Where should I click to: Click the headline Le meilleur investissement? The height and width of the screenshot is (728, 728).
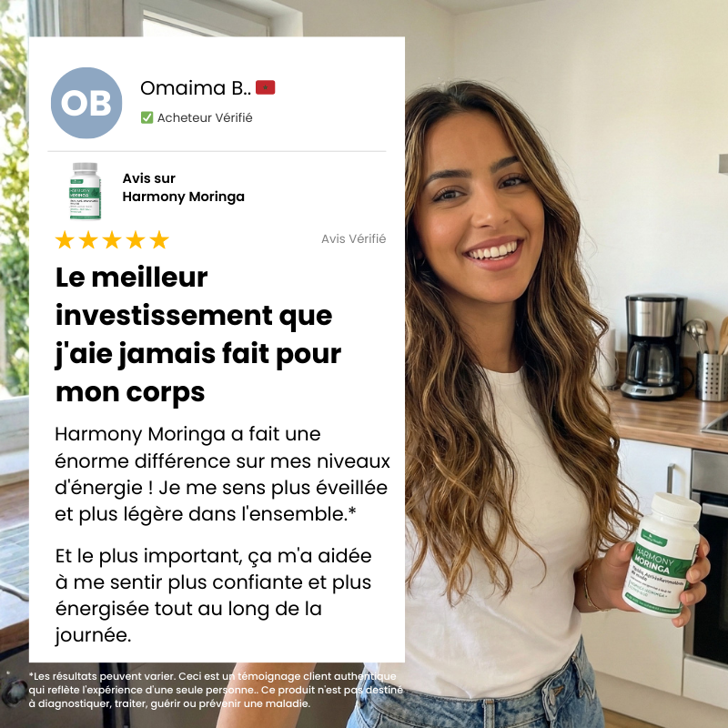[198, 335]
